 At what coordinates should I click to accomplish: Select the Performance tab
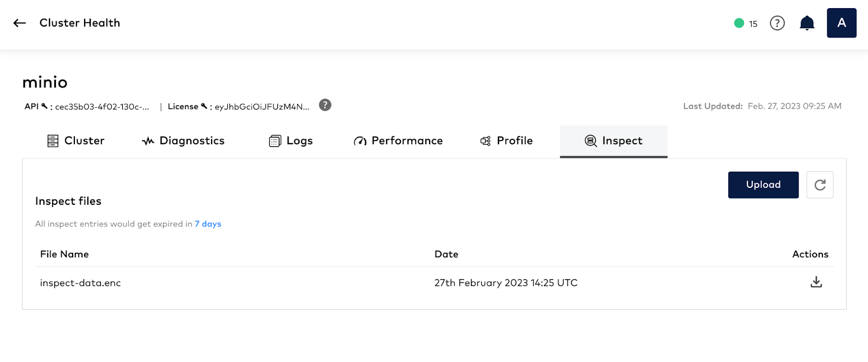click(398, 141)
